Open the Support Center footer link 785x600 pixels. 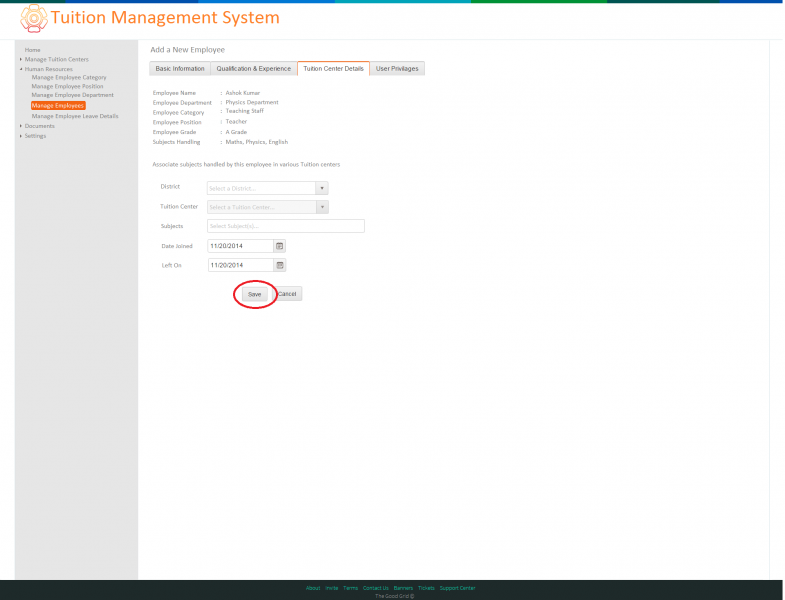[458, 588]
